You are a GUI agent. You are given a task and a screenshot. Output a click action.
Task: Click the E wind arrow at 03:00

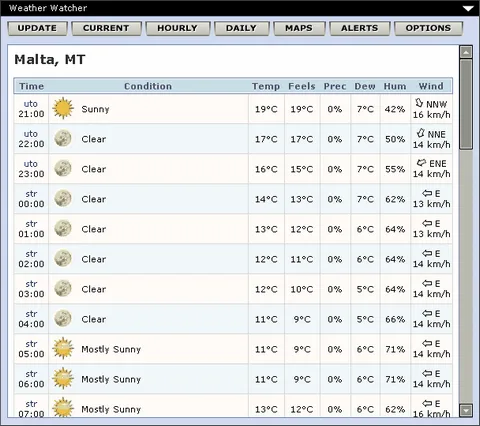[427, 283]
